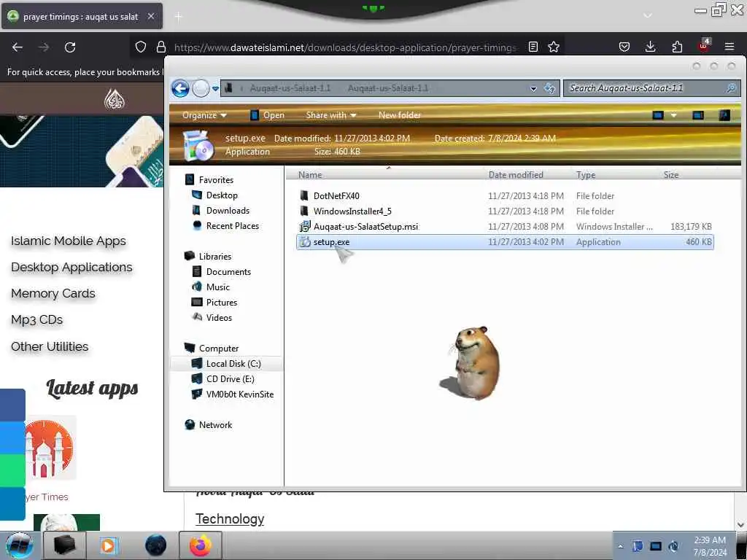Click Other Utilities link

[50, 346]
